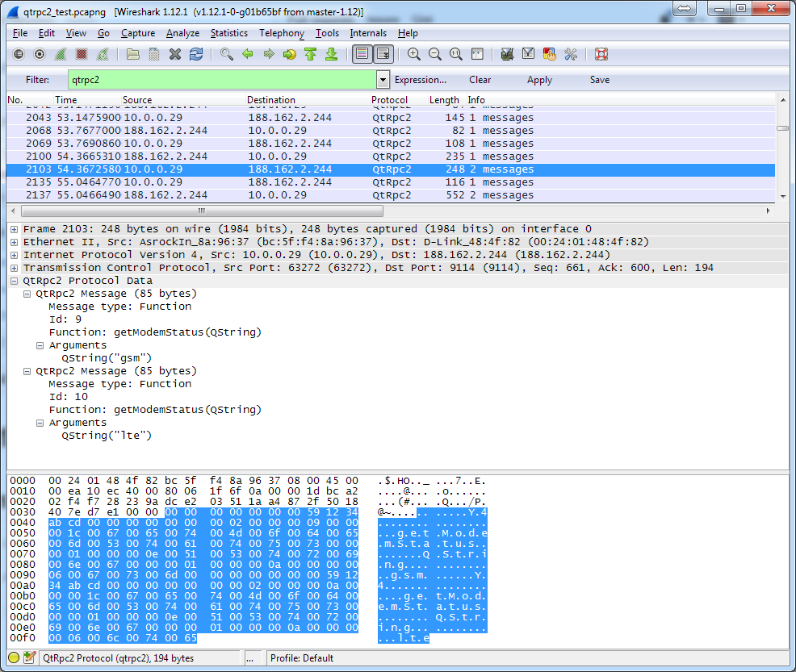Edit capture filters icon
The width and height of the screenshot is (796, 672).
(507, 54)
